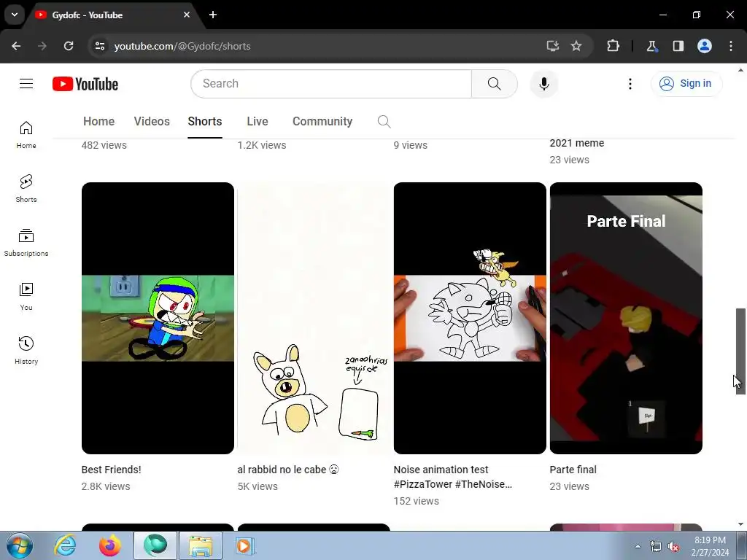
Task: Open Chrome extensions puzzle icon
Action: point(613,46)
